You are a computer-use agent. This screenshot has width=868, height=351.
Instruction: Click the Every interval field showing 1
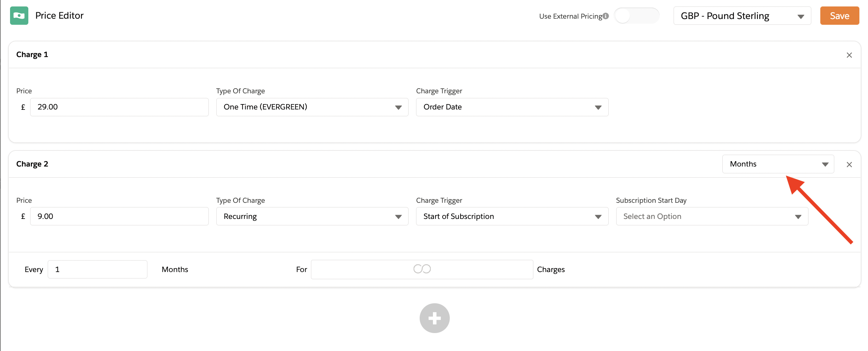click(97, 270)
